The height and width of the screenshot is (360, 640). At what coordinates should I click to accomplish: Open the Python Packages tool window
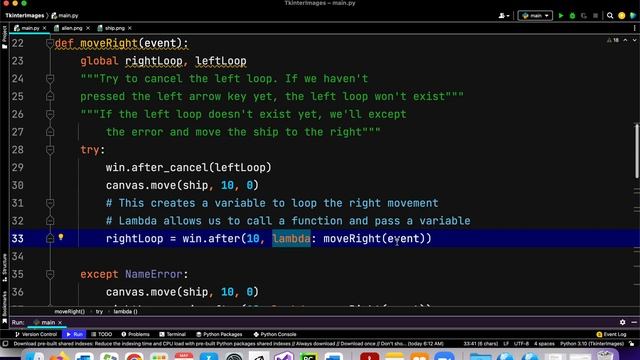pyautogui.click(x=219, y=334)
